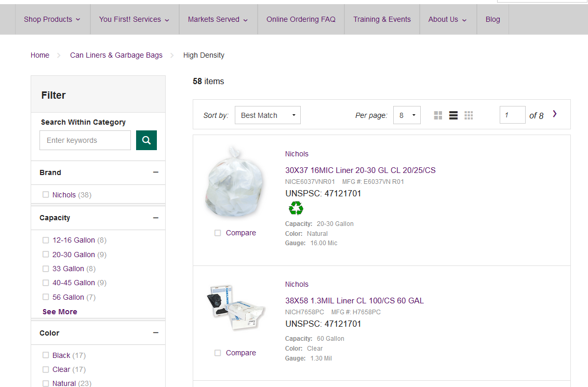Check the 56 Gallon capacity filter

tap(46, 297)
